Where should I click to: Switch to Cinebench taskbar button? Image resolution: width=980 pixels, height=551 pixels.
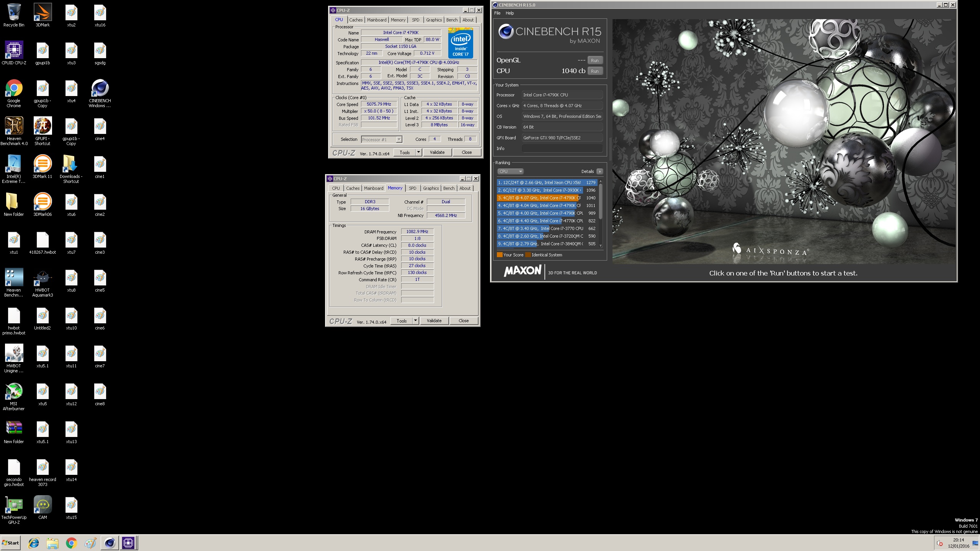[109, 543]
